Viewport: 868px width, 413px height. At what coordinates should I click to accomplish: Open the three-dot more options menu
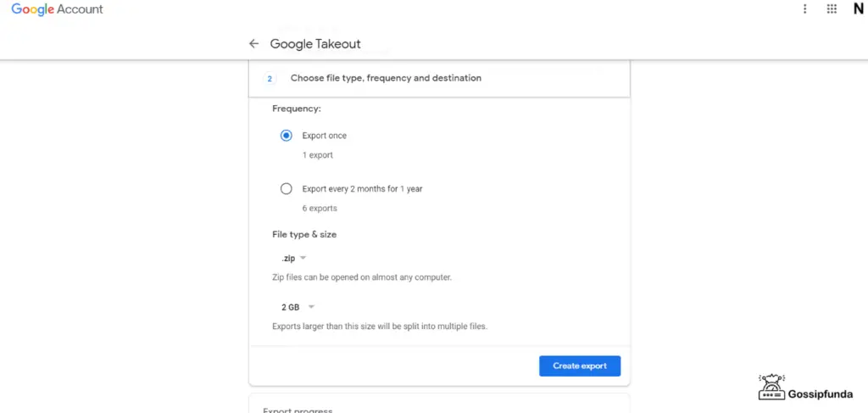[805, 8]
